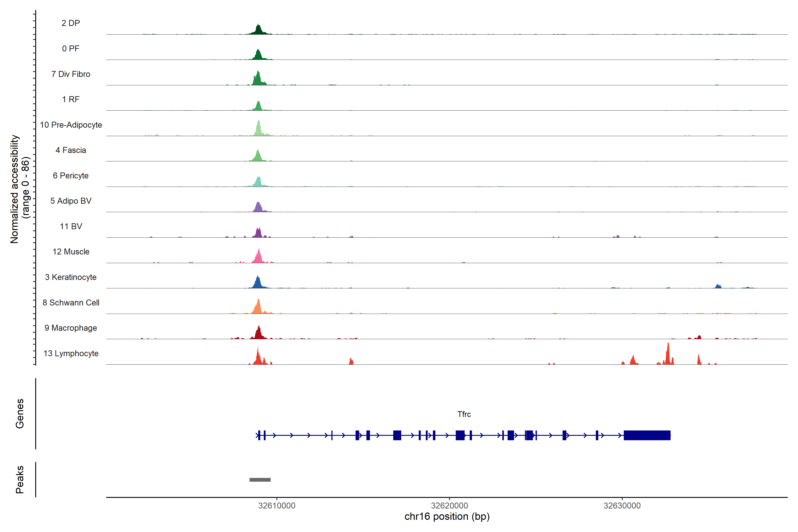Click the pink 12 Muscle accessibility peak
Viewport: 798px width, 532px height.
(258, 258)
